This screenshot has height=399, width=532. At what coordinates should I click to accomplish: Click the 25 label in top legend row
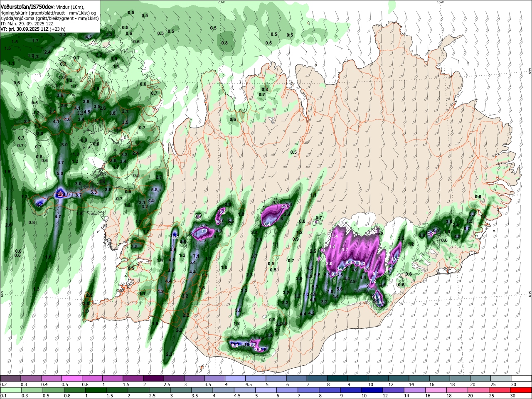pyautogui.click(x=493, y=384)
